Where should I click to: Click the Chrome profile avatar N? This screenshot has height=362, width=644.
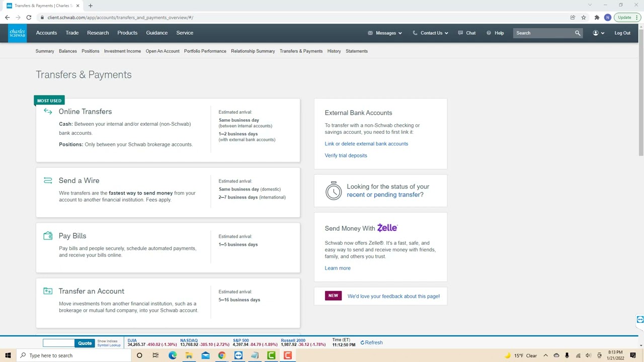tap(608, 18)
